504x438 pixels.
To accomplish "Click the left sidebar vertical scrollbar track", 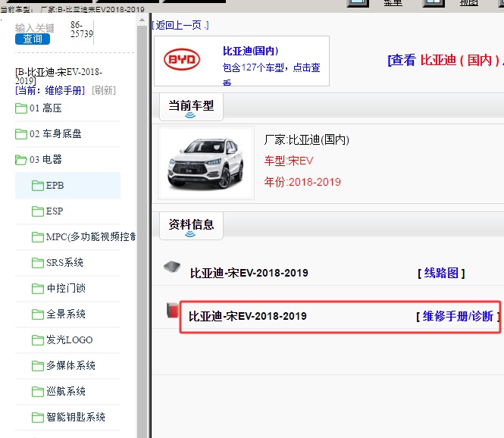I will [x=142, y=231].
